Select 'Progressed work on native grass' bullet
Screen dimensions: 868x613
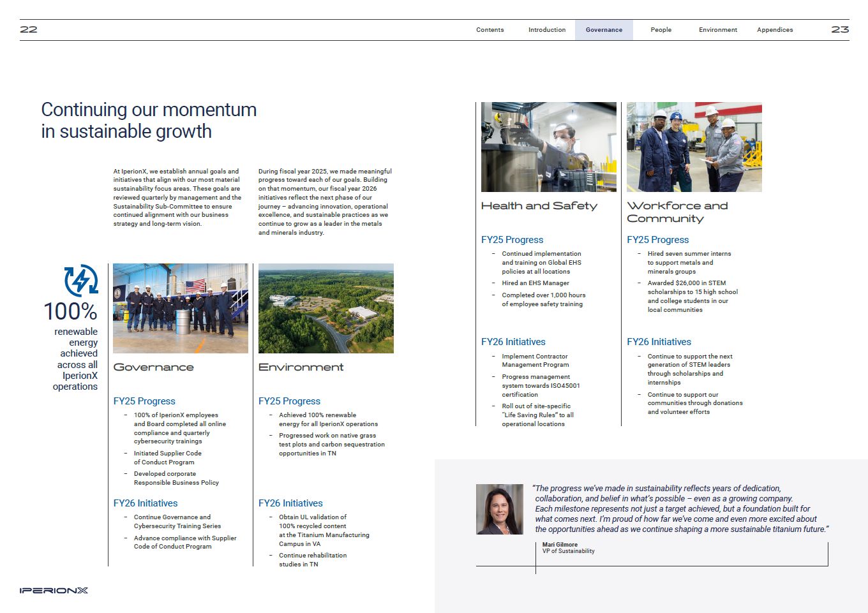click(x=331, y=445)
